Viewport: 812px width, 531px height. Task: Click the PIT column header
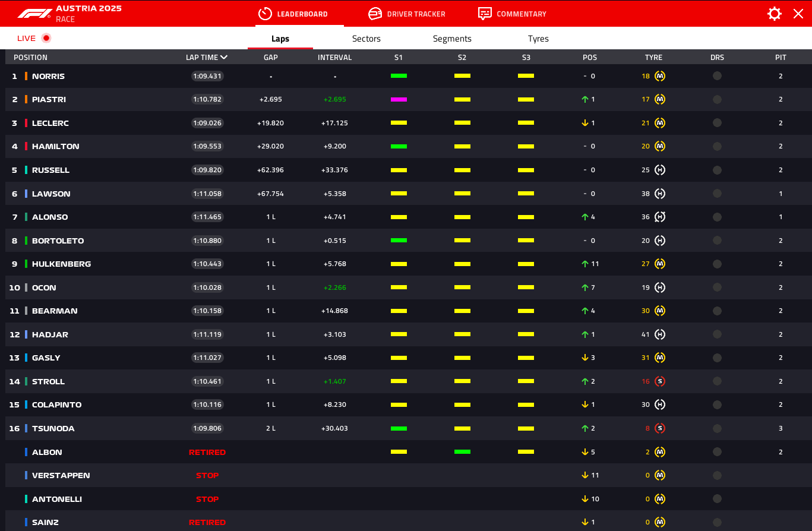(781, 58)
